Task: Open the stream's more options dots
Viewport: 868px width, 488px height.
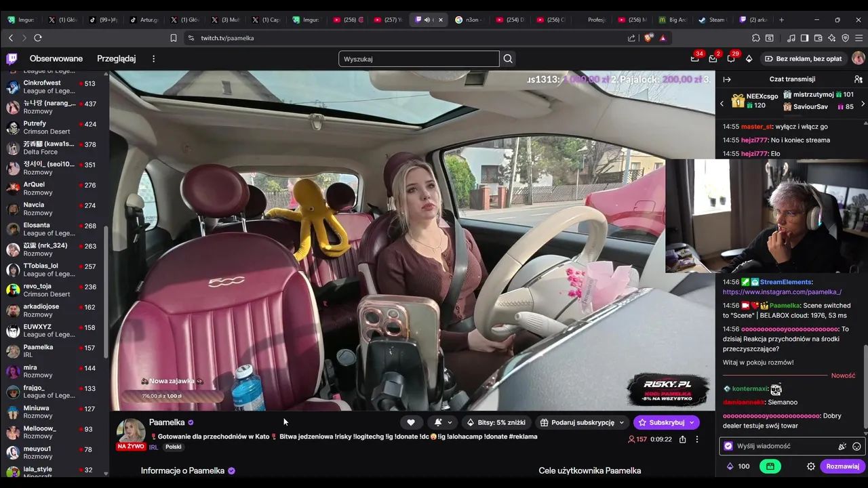Action: (x=696, y=439)
